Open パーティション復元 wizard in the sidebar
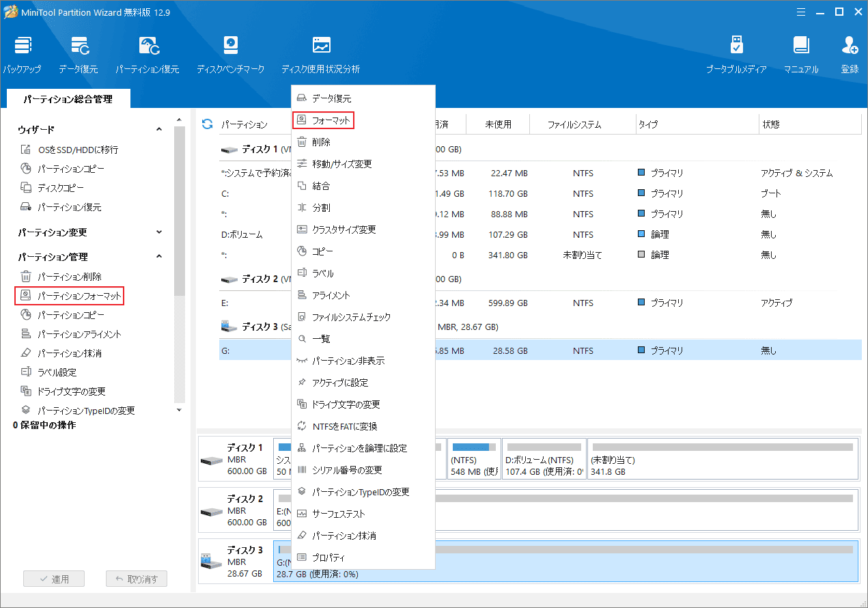 61,207
